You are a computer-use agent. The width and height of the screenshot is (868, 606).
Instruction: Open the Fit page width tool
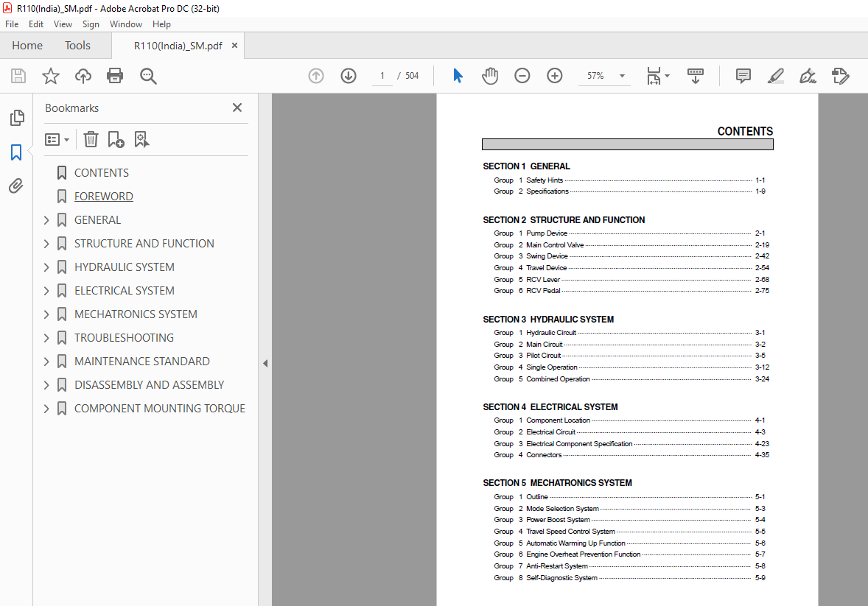[654, 76]
